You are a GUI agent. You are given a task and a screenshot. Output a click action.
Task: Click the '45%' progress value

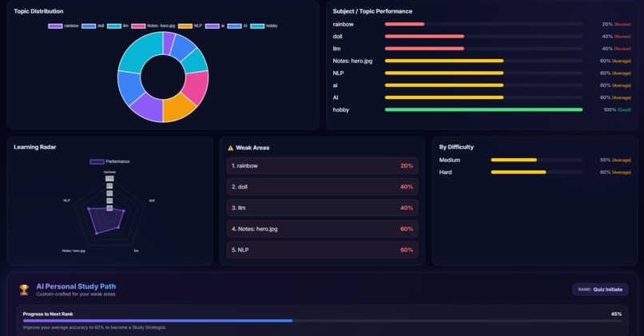[616, 314]
